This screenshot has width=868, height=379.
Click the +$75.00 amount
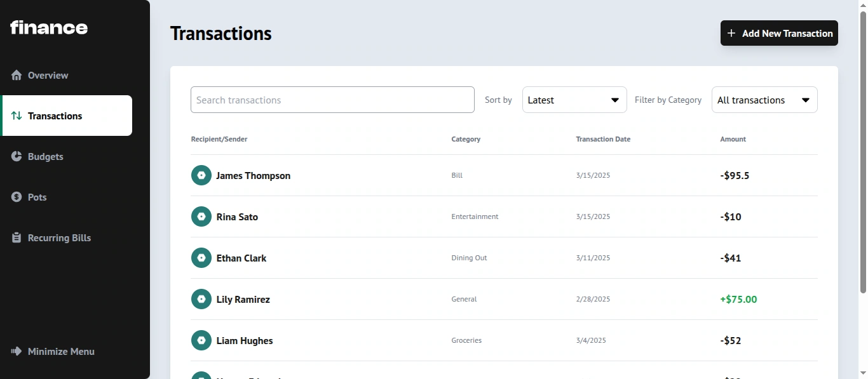pos(738,300)
